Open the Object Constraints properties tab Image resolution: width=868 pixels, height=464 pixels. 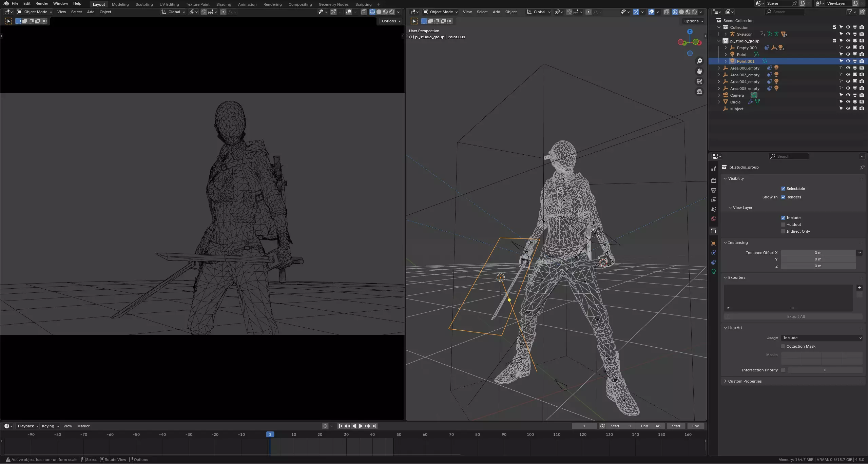tap(714, 262)
